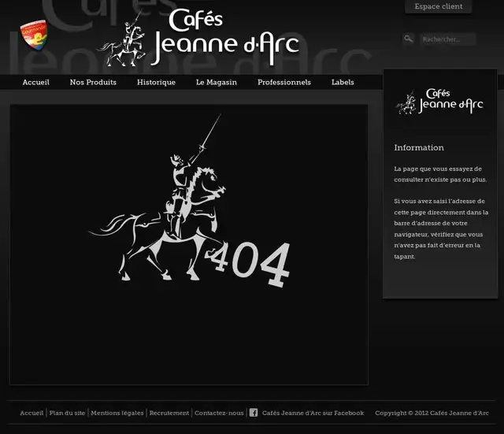The width and height of the screenshot is (504, 434).
Task: Open the Nos Produits menu
Action: [x=93, y=82]
